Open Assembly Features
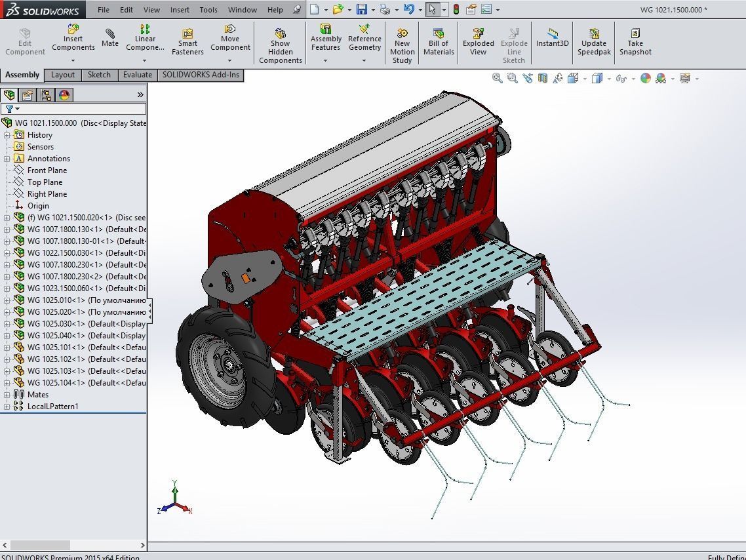 point(326,37)
